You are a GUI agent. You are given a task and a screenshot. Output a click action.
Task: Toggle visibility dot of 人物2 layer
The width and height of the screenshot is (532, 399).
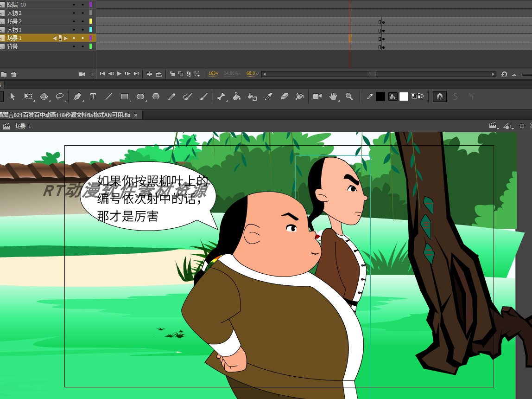click(74, 13)
